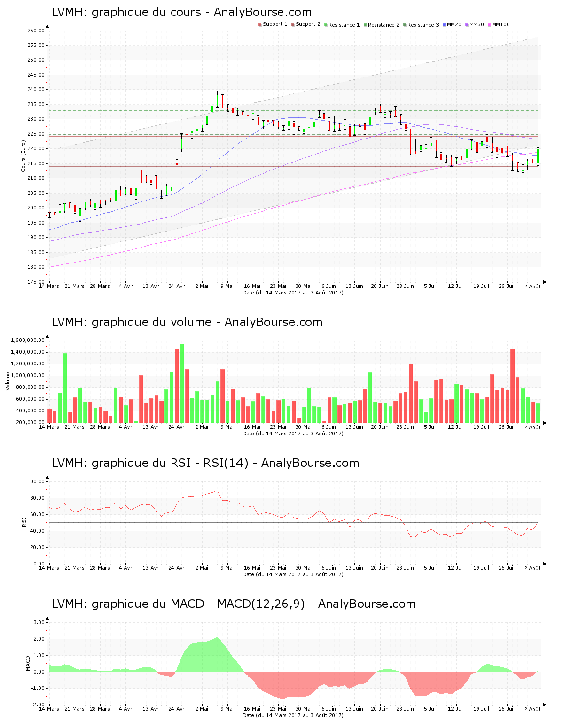Click the date range caption under the MACD chart
Image resolution: width=564 pixels, height=728 pixels.
[293, 715]
